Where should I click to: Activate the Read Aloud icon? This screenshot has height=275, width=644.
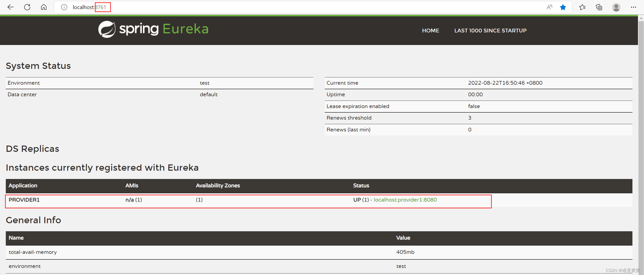click(x=549, y=7)
